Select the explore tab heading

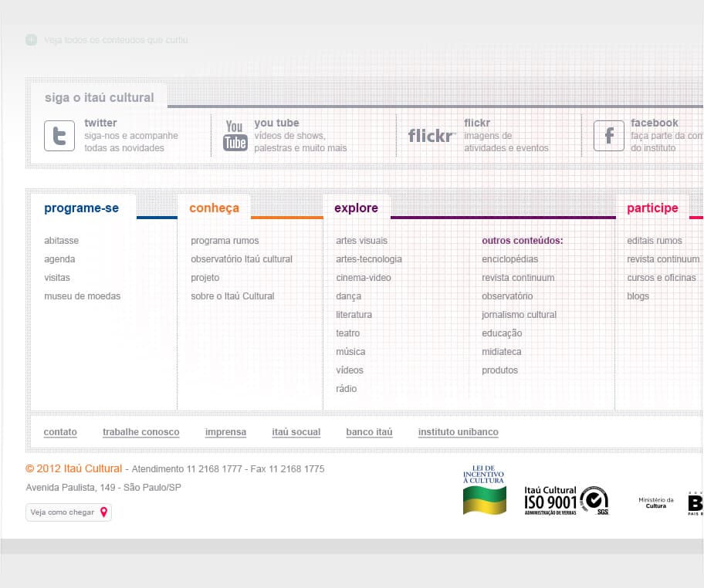click(356, 208)
